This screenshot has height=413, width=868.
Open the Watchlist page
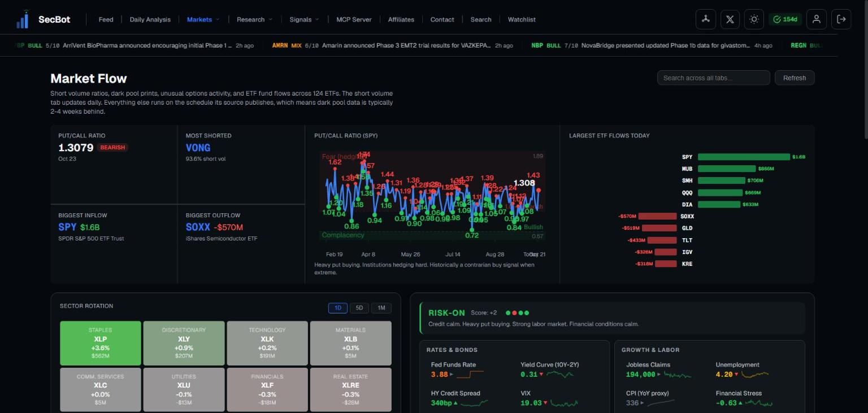522,19
